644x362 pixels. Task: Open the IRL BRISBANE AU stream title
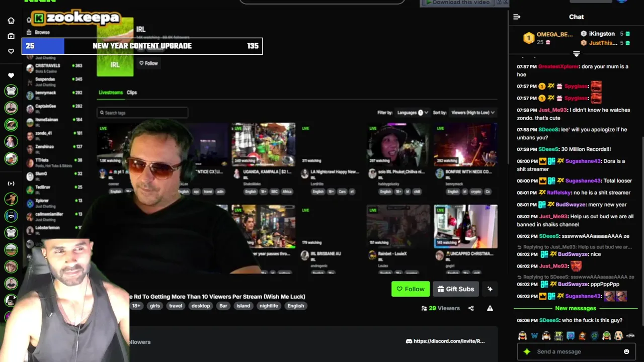point(327,254)
